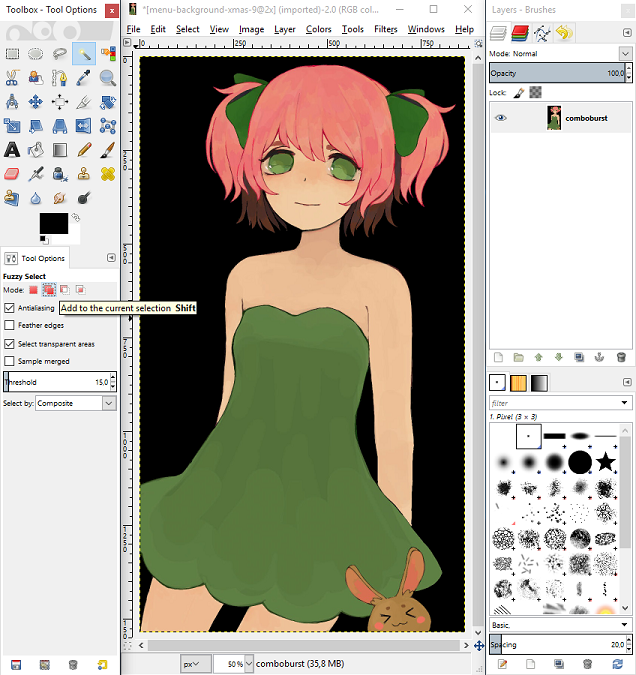
Task: Select the Zoom magnifier tool
Action: click(x=108, y=78)
